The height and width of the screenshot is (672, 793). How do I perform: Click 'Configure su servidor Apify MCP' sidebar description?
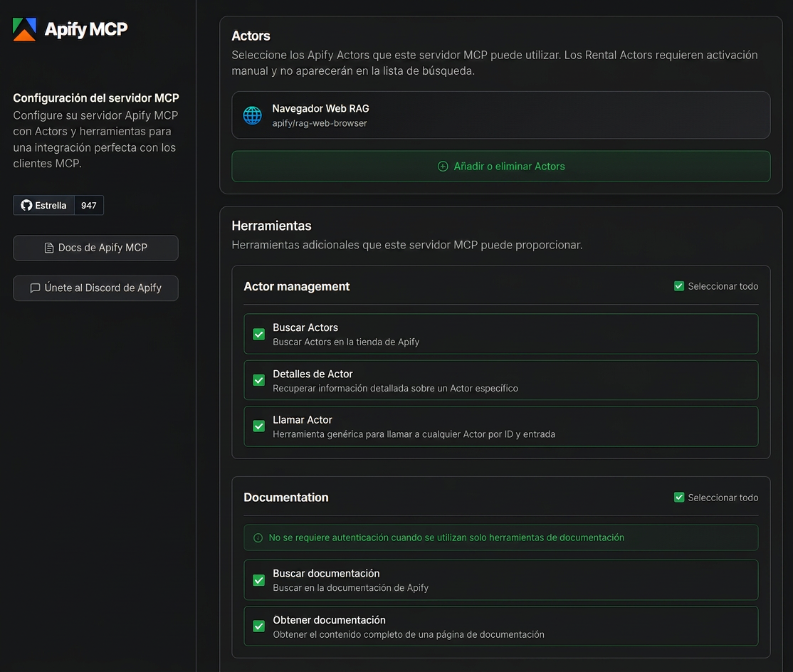[95, 140]
